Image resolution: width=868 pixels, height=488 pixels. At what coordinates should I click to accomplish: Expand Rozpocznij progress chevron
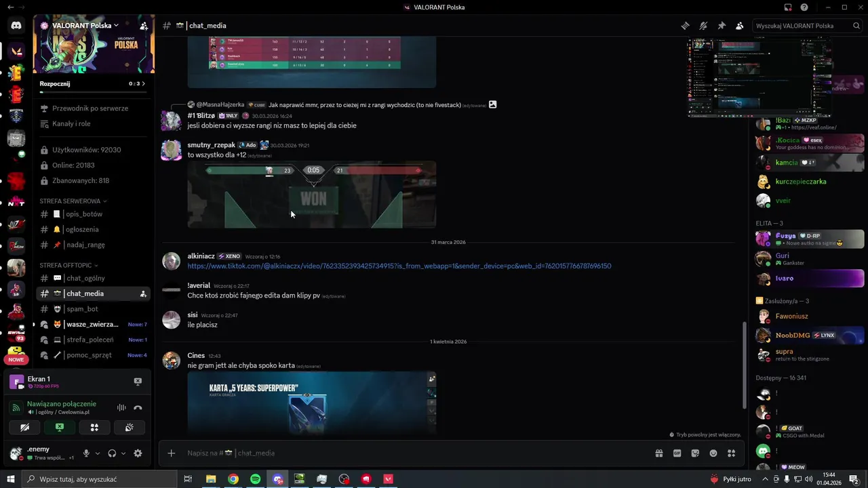[143, 83]
